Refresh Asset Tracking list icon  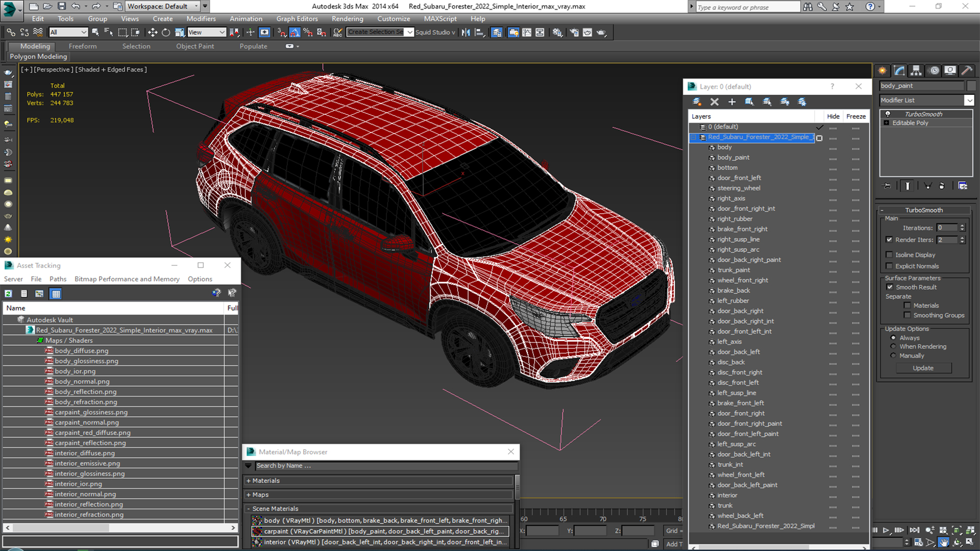coord(8,293)
